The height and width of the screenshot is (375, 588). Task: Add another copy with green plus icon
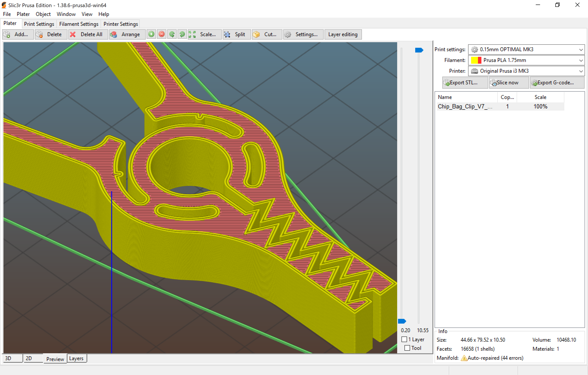151,34
